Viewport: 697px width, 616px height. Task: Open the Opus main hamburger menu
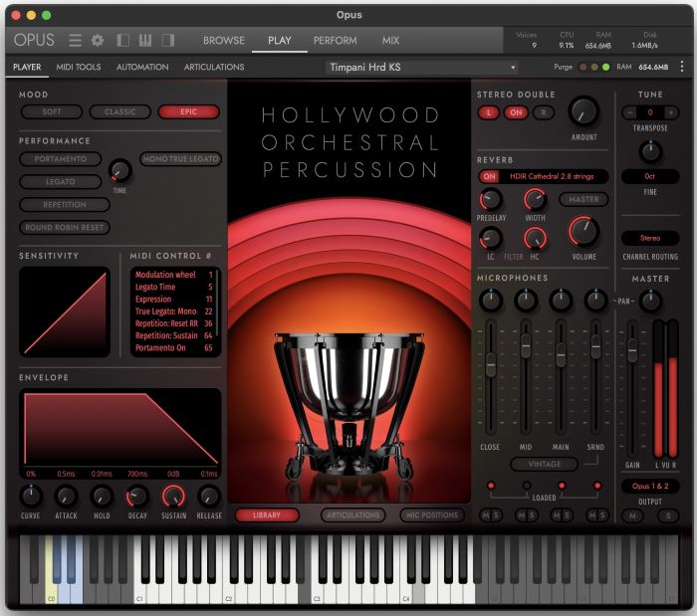coord(75,41)
